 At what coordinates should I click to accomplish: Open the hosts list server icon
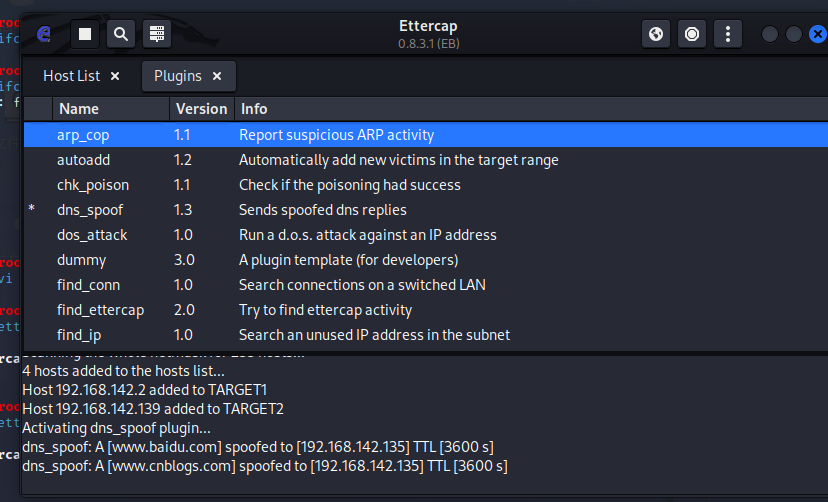point(157,34)
